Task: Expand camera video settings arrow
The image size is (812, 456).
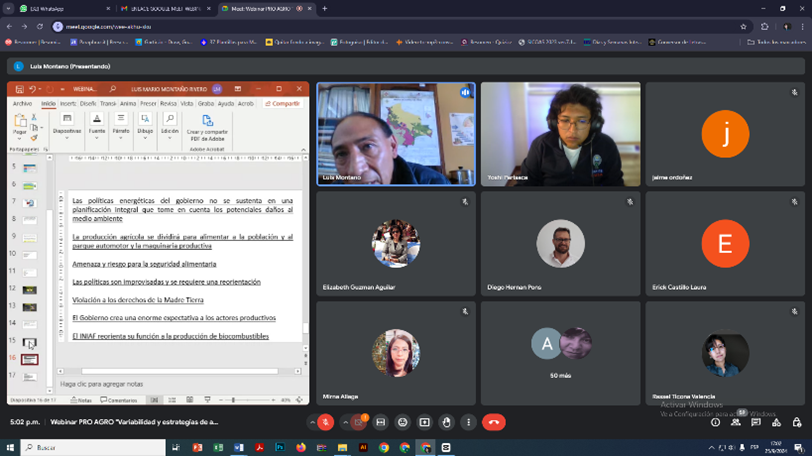Action: (x=344, y=422)
